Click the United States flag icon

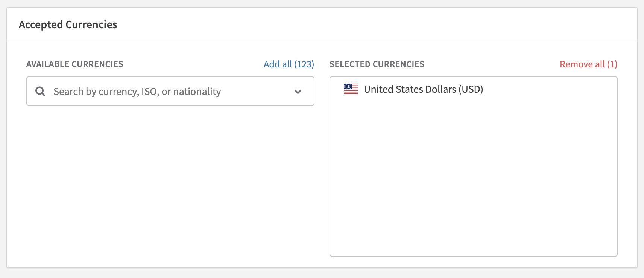coord(351,89)
